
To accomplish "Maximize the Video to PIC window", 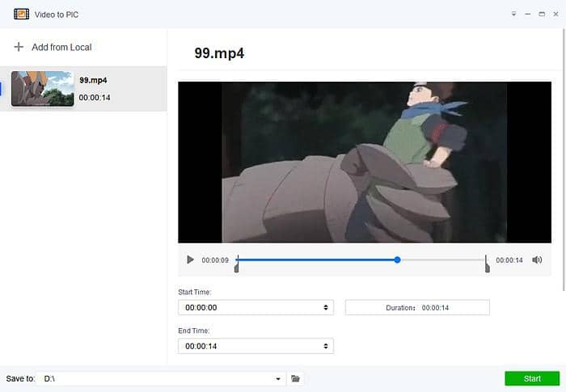I will (x=542, y=14).
